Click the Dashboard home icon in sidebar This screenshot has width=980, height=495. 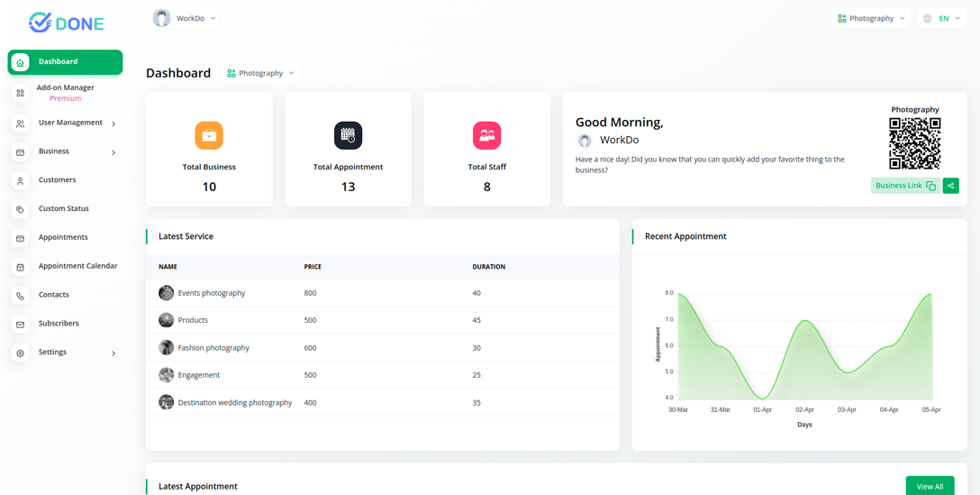tap(20, 62)
